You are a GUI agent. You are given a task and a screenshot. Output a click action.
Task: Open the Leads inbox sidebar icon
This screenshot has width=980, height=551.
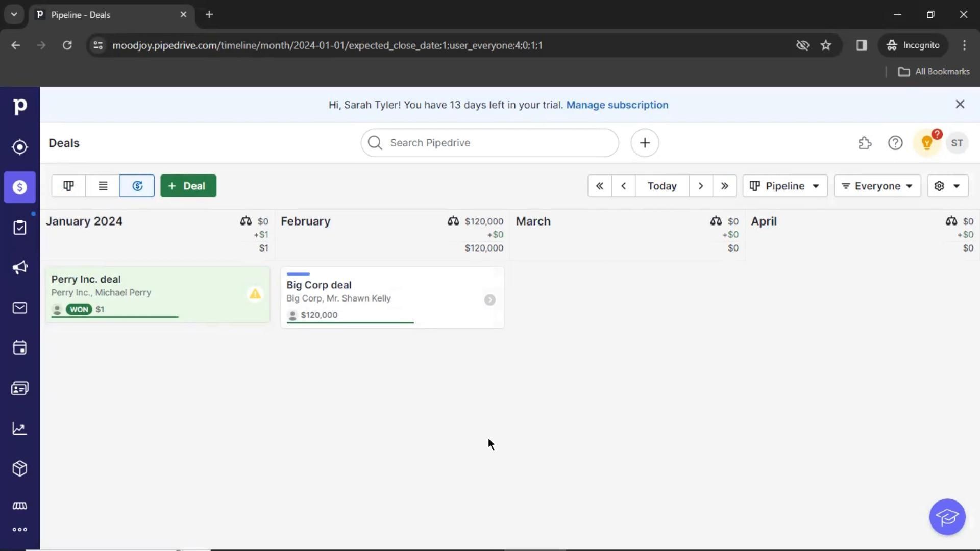click(x=19, y=147)
